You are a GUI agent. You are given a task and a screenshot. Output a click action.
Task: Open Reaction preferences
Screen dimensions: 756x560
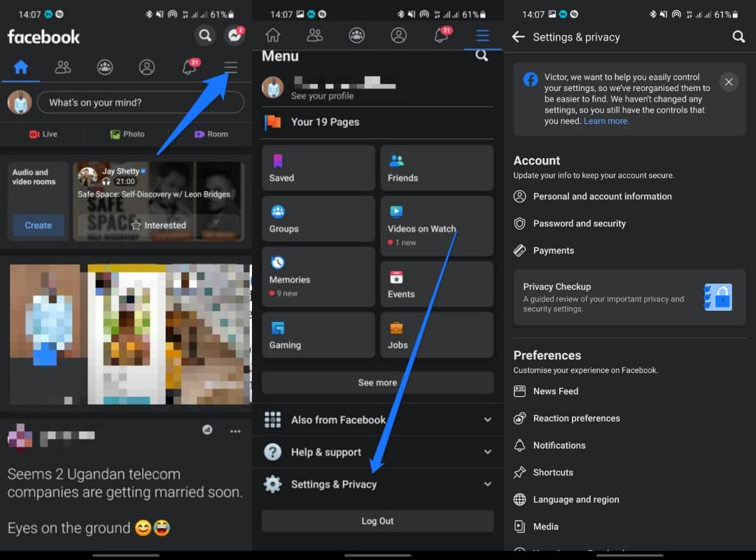pos(629,418)
